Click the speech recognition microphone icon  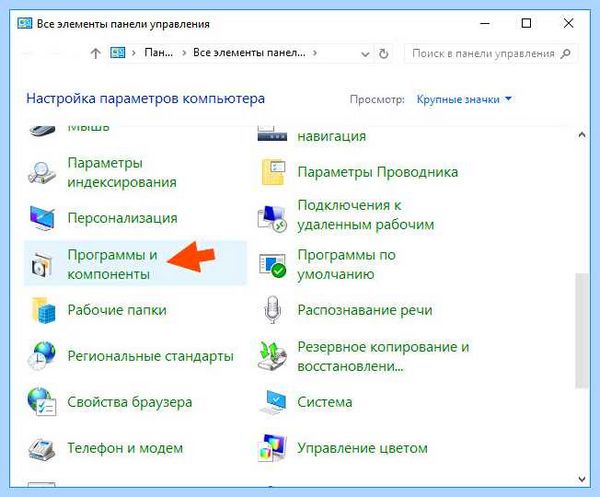click(273, 310)
